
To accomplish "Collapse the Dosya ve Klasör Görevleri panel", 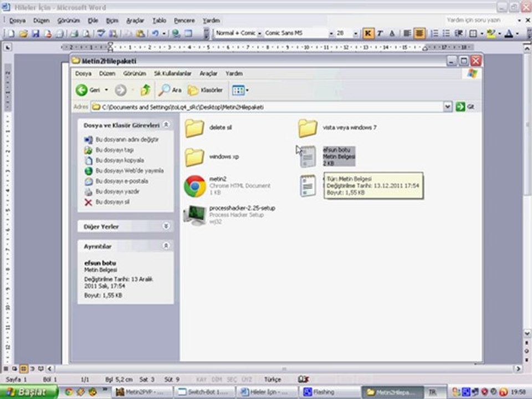I will (x=166, y=125).
